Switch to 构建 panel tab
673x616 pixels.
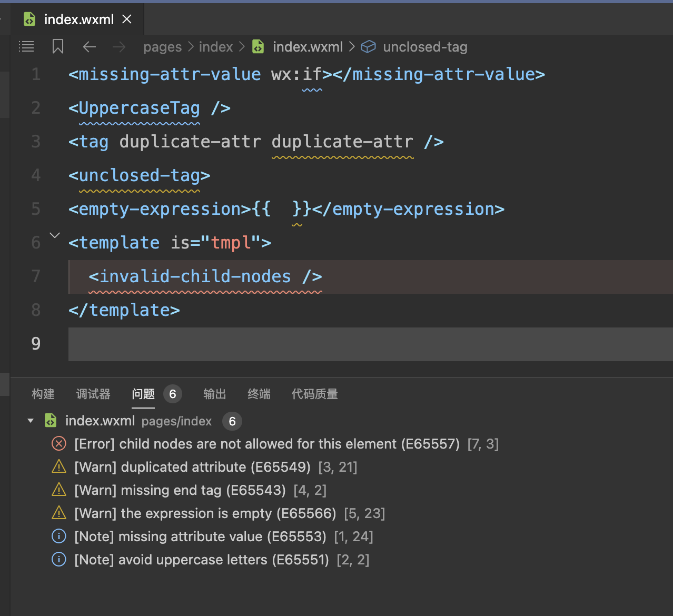point(43,394)
